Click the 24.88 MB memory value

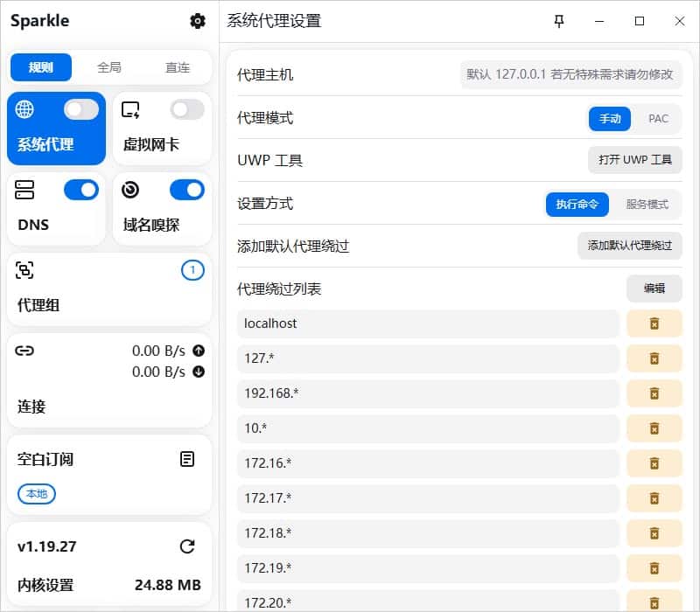[168, 585]
